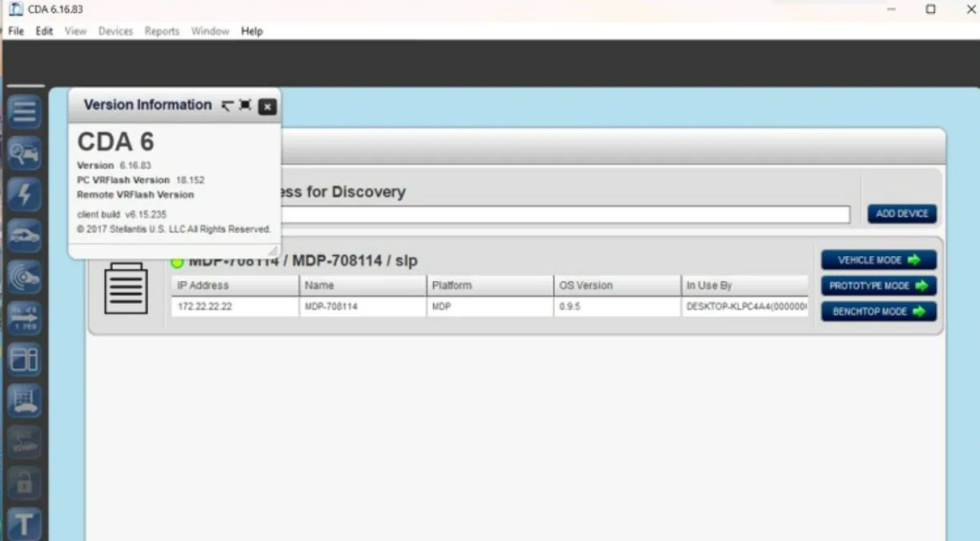Select the DESKTOP-KLPC4A4 in-use-by cell
Image resolution: width=980 pixels, height=541 pixels.
pos(745,307)
